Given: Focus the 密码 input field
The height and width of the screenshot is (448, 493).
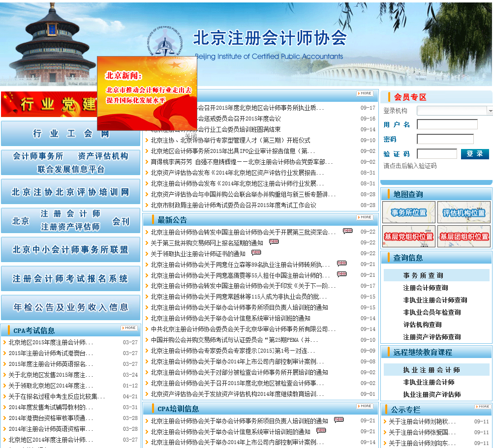Looking at the screenshot, I should pyautogui.click(x=445, y=139).
